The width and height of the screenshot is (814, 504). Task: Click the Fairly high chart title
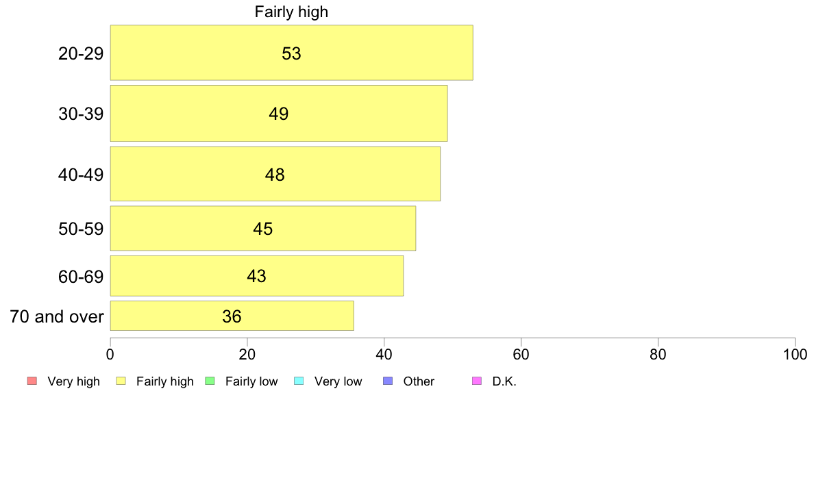tap(291, 12)
